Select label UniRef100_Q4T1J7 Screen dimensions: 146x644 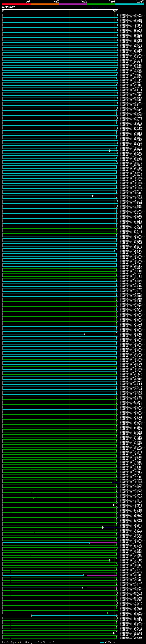[131, 374]
